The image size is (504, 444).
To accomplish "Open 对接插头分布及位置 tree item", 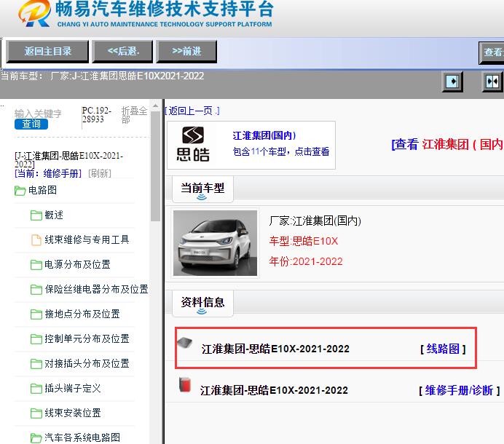I will point(87,363).
